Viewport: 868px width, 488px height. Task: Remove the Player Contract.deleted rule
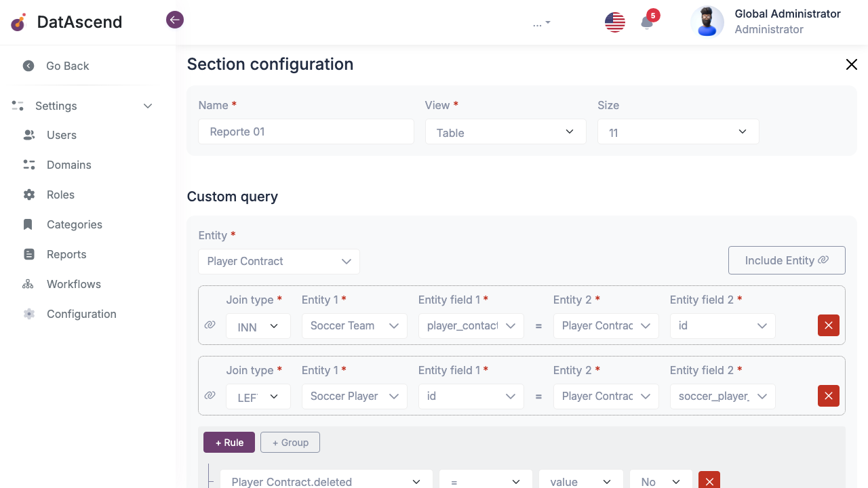pyautogui.click(x=709, y=480)
